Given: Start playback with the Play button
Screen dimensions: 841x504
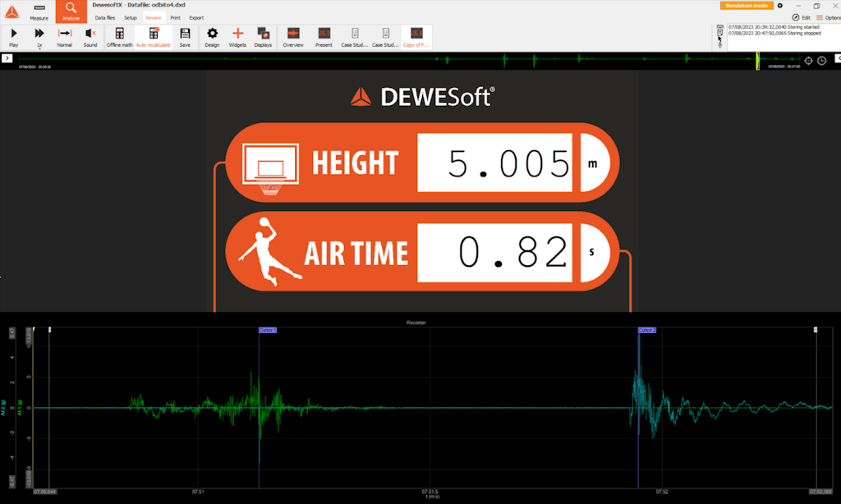Looking at the screenshot, I should click(13, 38).
